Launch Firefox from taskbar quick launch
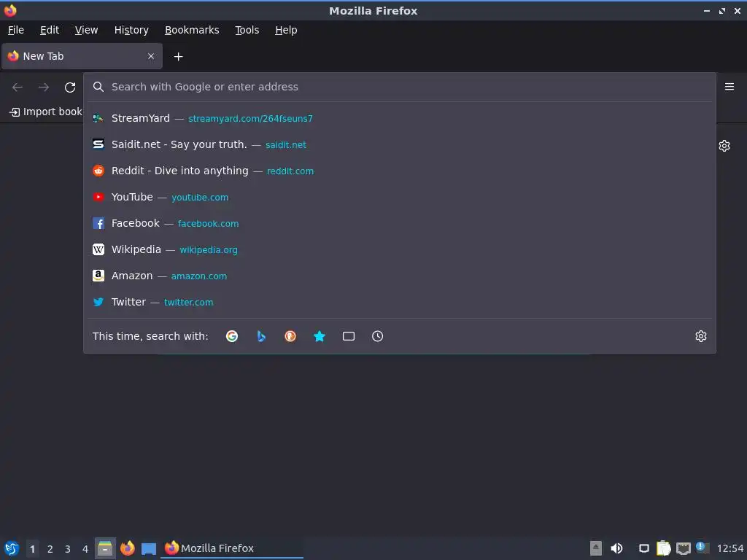 [x=127, y=548]
